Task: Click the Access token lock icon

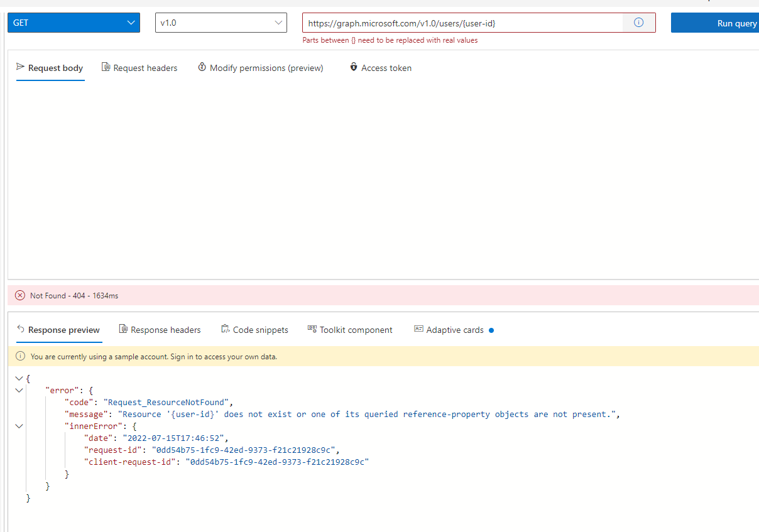Action: pos(354,67)
